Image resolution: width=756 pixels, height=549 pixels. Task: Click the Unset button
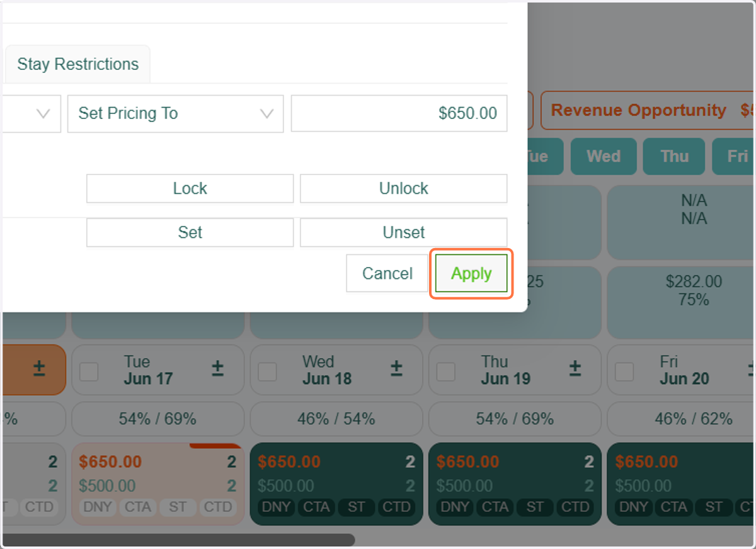pyautogui.click(x=403, y=232)
